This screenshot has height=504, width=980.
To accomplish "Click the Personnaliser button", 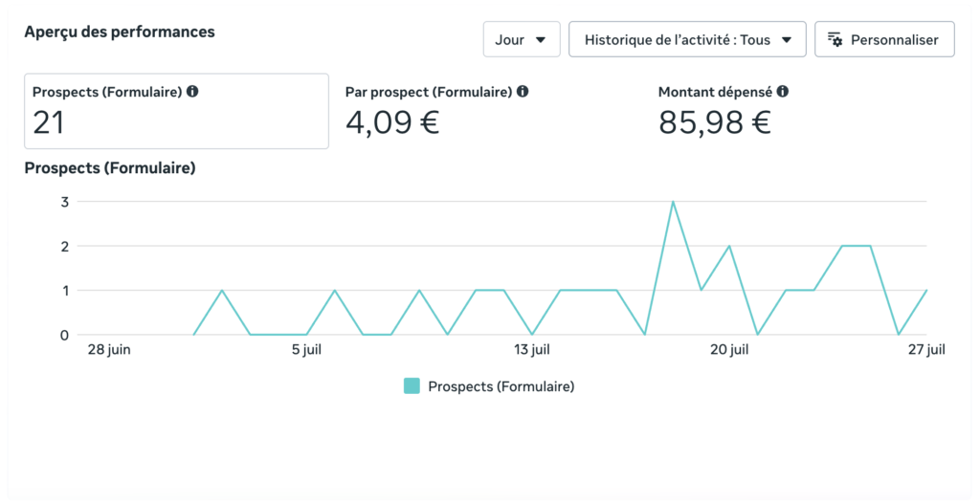I will click(884, 39).
